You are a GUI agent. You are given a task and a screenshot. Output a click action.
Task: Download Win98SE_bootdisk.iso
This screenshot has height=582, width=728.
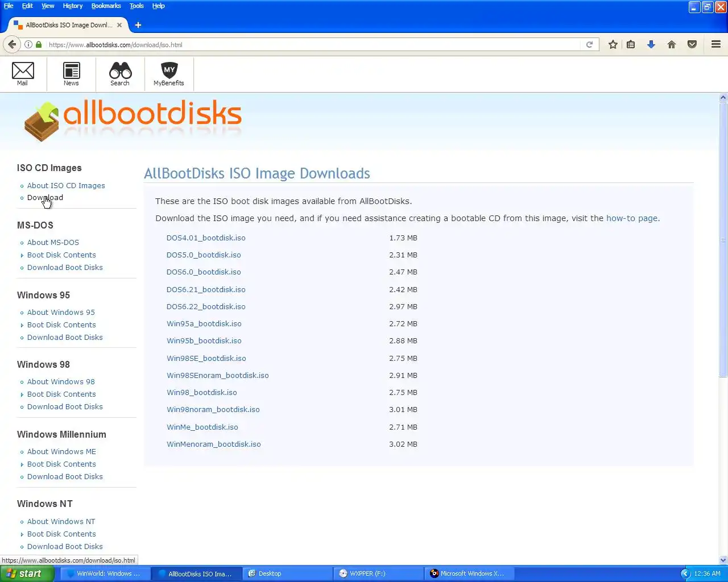206,358
